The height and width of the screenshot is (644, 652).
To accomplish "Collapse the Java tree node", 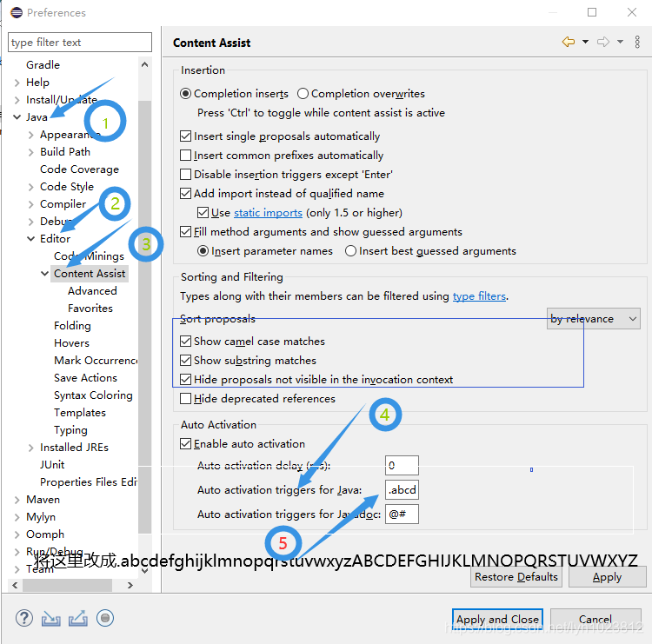I will click(17, 117).
